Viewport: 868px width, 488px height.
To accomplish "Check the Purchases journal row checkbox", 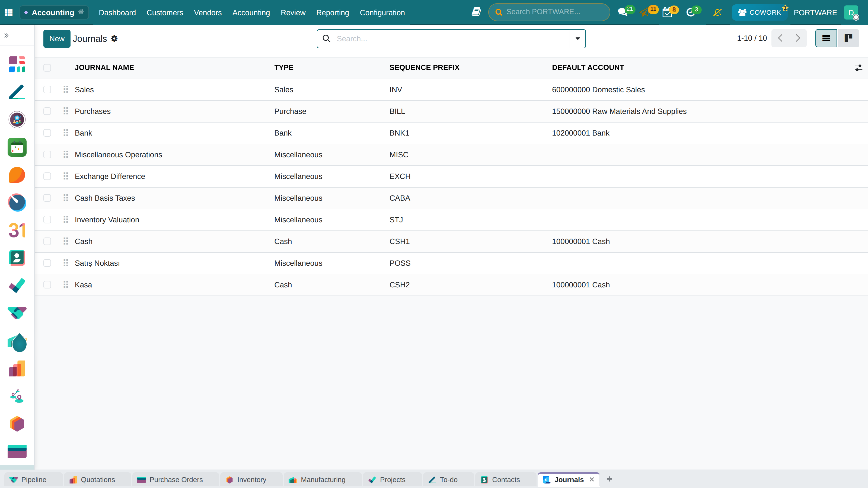I will point(47,111).
